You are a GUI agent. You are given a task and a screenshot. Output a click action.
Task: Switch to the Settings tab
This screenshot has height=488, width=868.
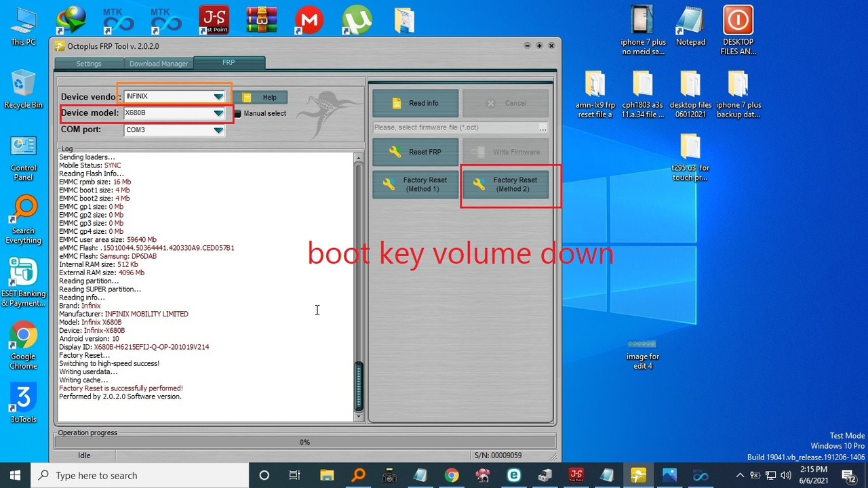pyautogui.click(x=89, y=64)
